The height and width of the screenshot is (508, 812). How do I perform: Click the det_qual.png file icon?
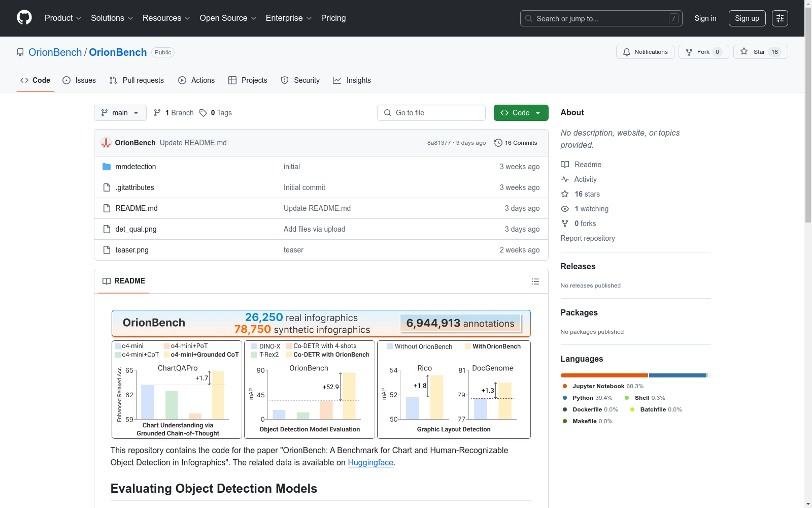point(107,229)
